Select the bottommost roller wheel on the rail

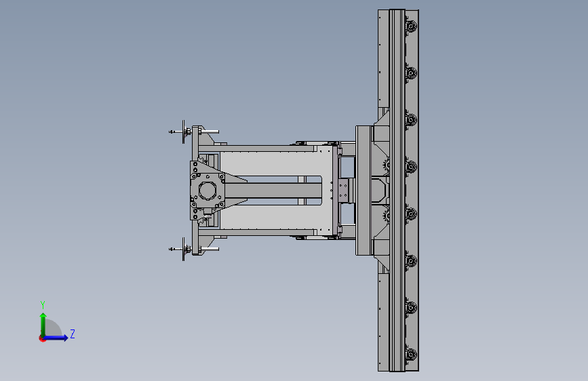(x=411, y=355)
